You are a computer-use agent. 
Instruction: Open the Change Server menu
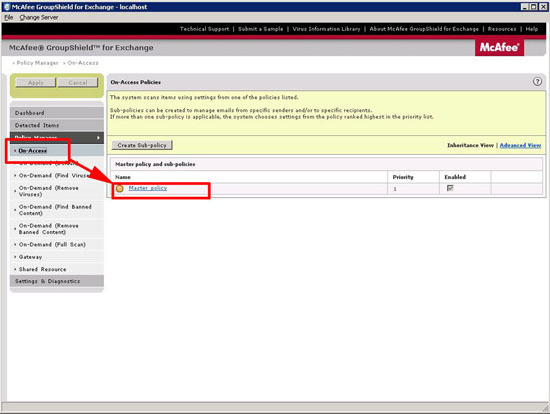pos(39,18)
